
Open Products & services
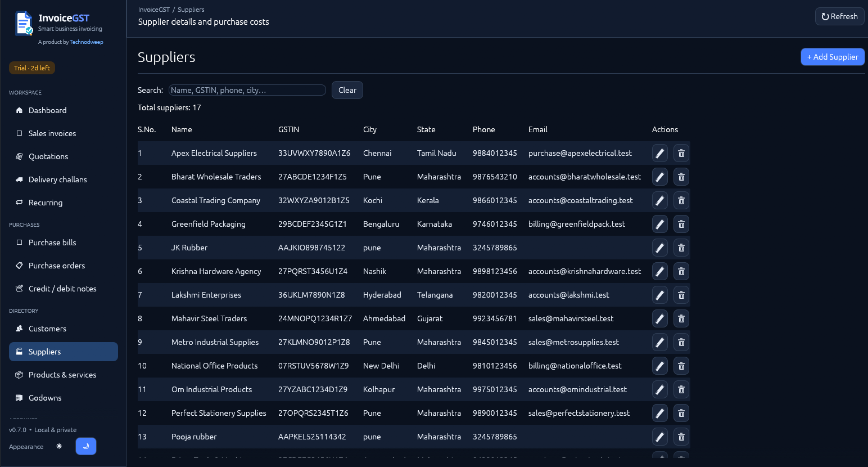click(x=64, y=375)
